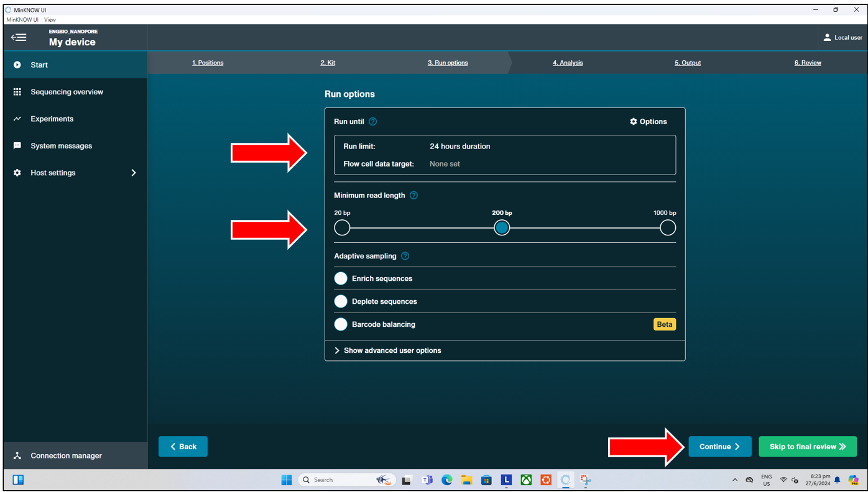The height and width of the screenshot is (492, 868).
Task: Set minimum read length to 1000 bp
Action: (x=668, y=228)
